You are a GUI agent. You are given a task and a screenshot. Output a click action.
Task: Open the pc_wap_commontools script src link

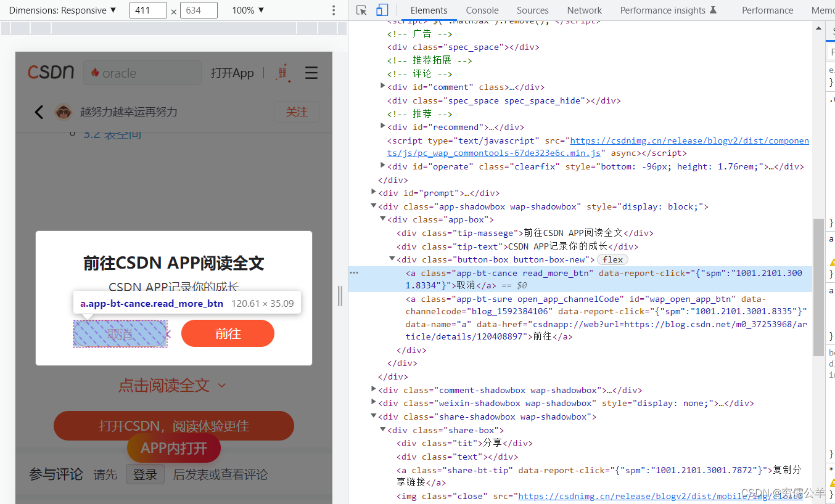(596, 147)
